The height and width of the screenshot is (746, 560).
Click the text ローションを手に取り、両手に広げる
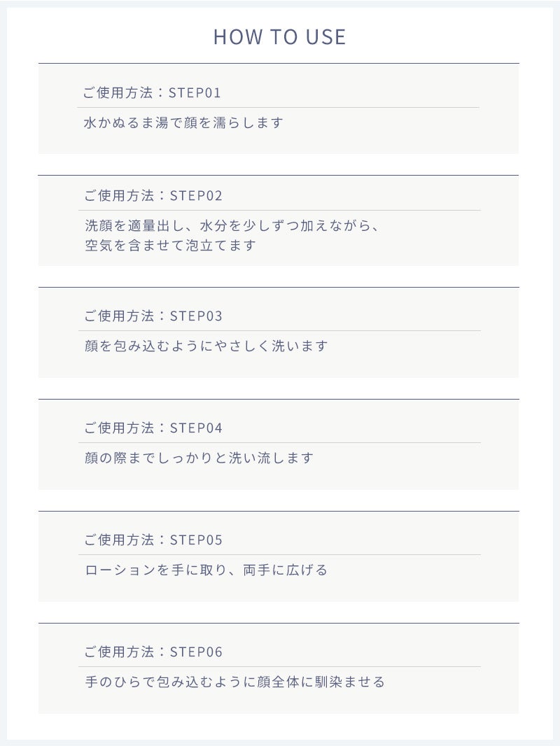[x=206, y=570]
